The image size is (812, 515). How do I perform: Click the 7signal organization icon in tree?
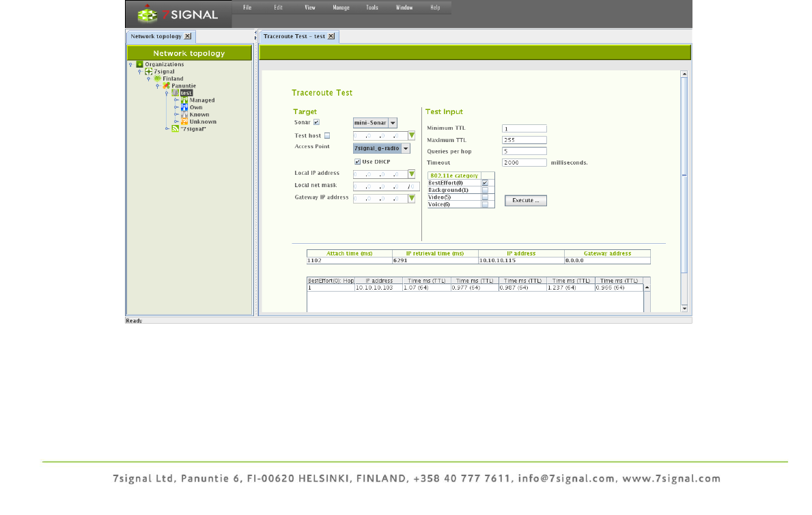(x=149, y=72)
